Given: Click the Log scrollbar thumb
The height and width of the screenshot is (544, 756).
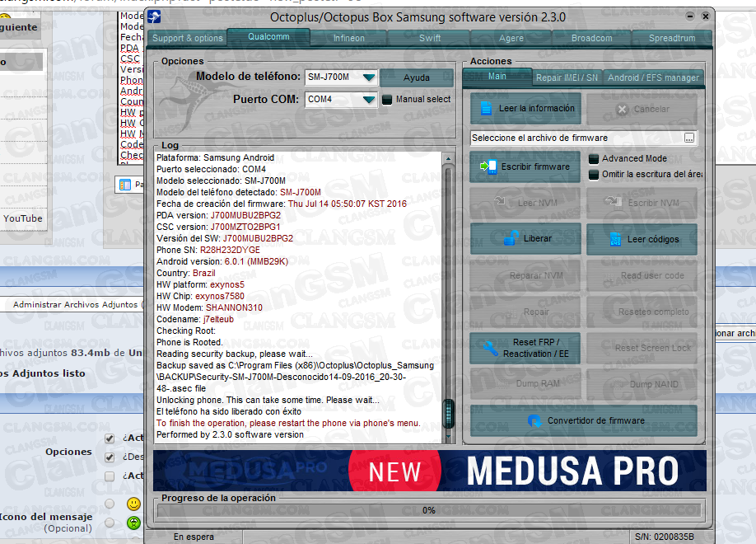Looking at the screenshot, I should tap(448, 413).
